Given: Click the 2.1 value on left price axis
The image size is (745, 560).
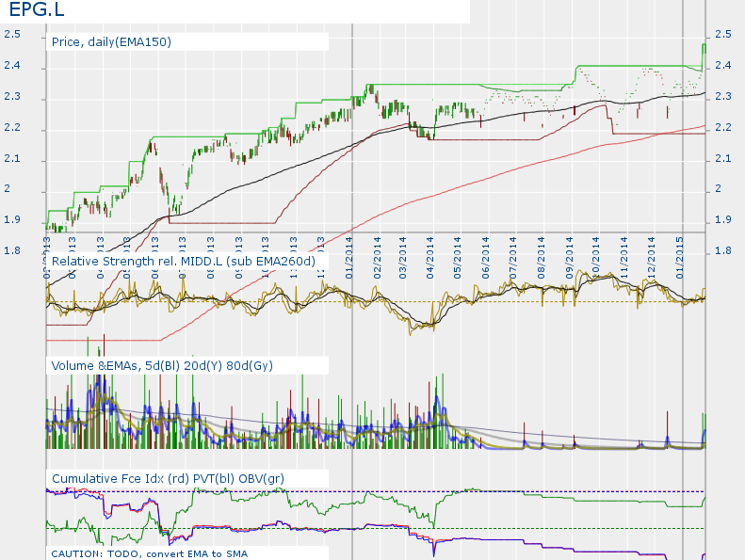Looking at the screenshot, I should click(12, 158).
